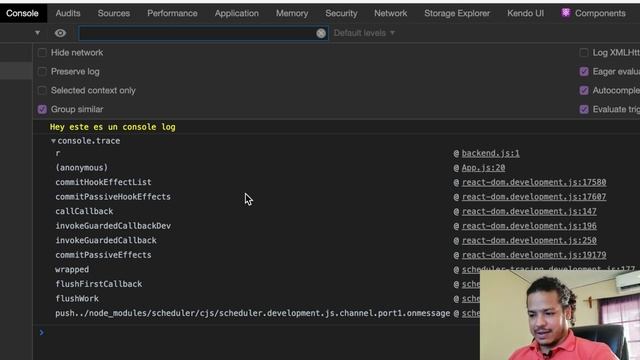Select the invokeGuardedCallbackDev stack frame
The width and height of the screenshot is (640, 360).
pos(113,226)
